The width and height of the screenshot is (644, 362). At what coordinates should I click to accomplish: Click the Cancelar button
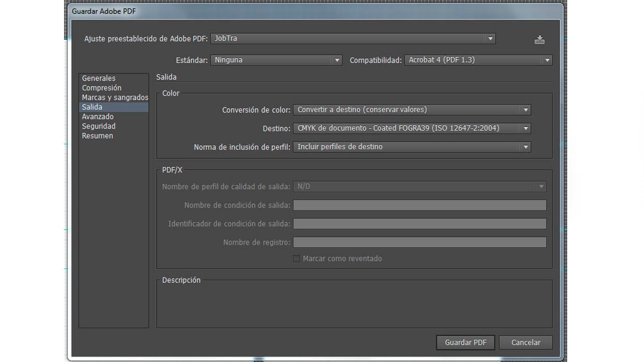[526, 343]
